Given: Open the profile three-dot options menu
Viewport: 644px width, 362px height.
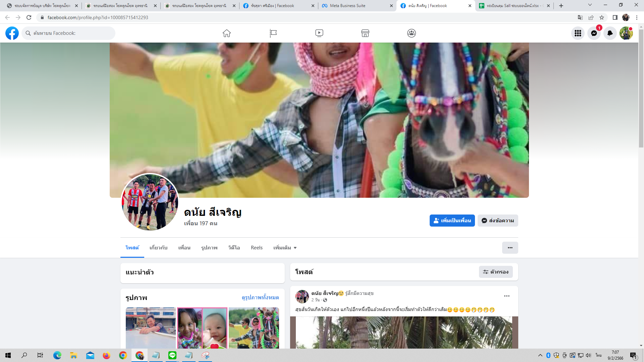Looking at the screenshot, I should click(510, 248).
